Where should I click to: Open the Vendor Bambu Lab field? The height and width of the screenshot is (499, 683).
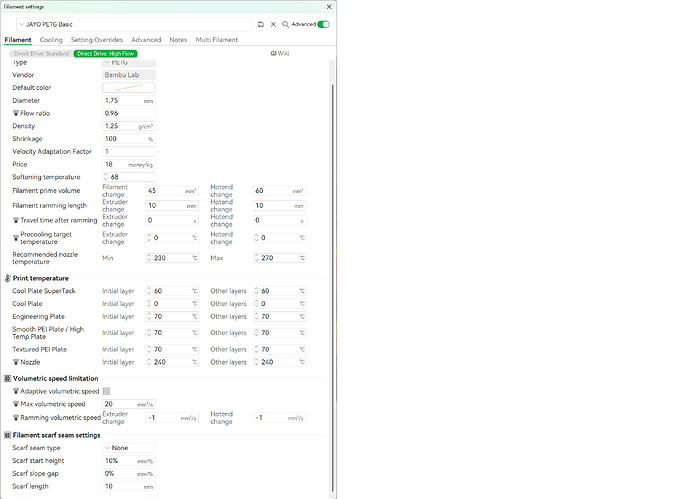pos(129,75)
